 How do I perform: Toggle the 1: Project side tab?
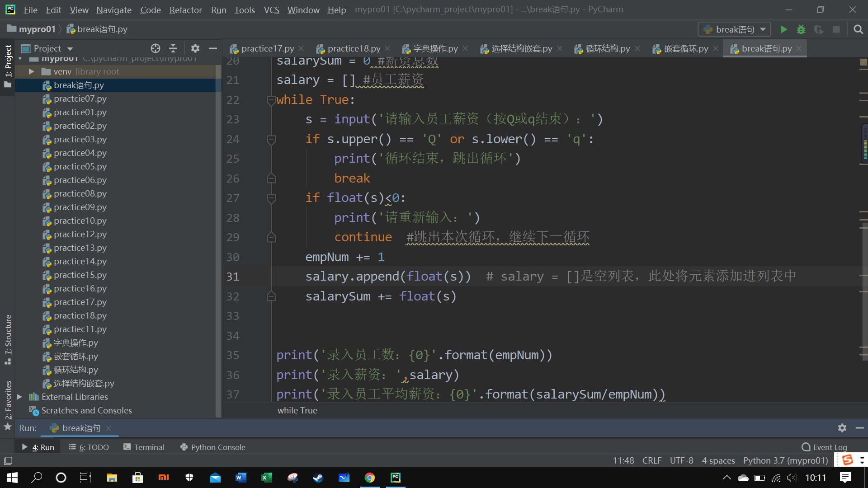[x=8, y=66]
